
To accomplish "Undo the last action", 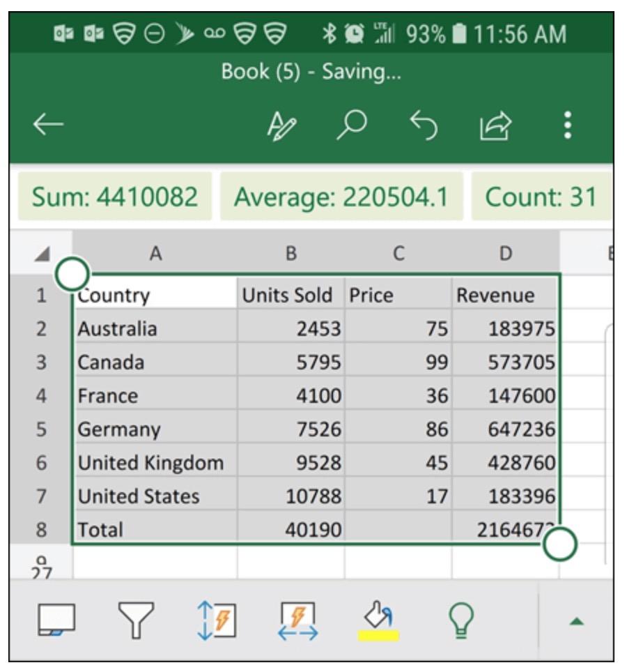I will (x=424, y=125).
